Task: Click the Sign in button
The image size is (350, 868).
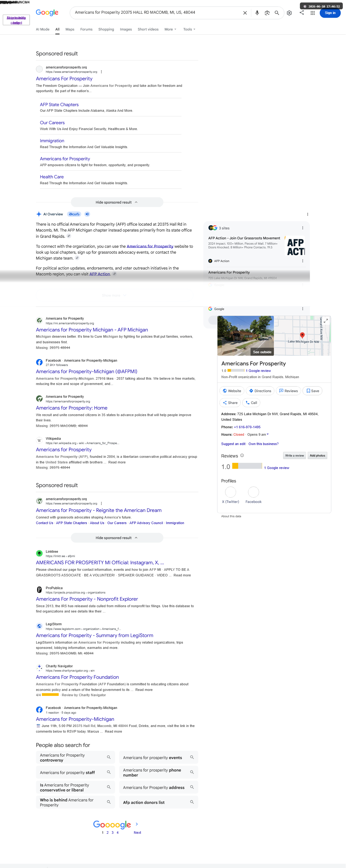Action: tap(330, 13)
